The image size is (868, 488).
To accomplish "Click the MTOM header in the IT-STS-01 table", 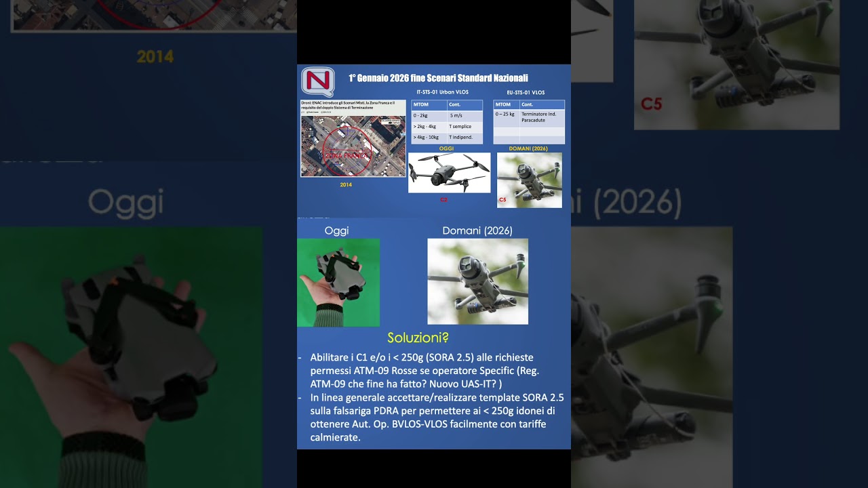I will pos(429,105).
